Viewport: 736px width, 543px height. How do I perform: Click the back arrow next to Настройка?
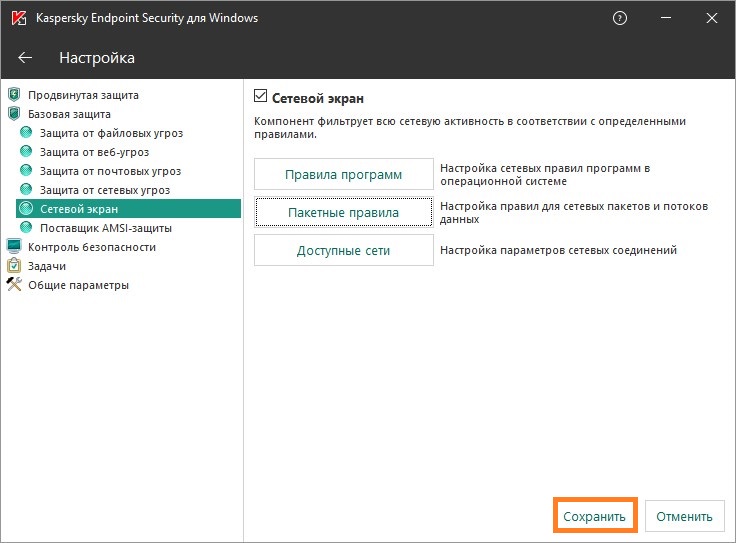click(x=25, y=58)
